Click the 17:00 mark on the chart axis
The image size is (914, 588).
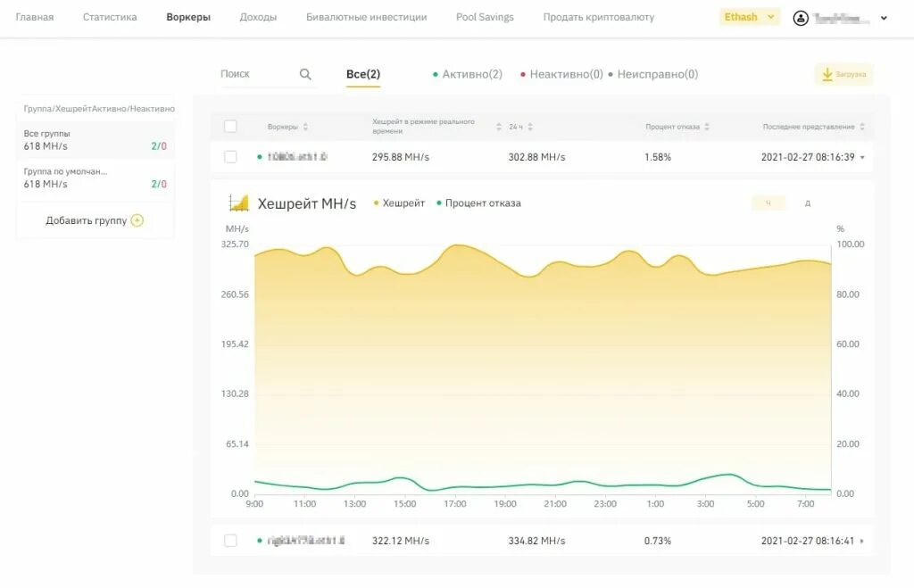pos(454,503)
